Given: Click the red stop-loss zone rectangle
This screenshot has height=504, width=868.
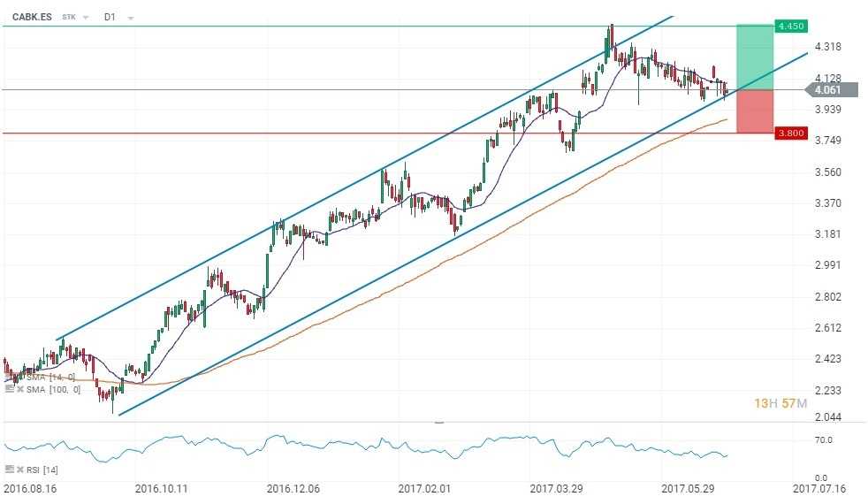Looking at the screenshot, I should (x=755, y=111).
